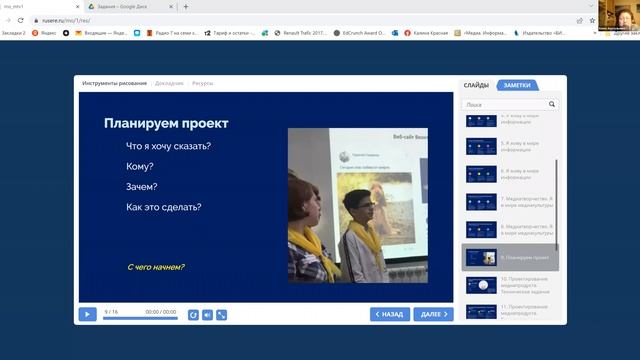The height and width of the screenshot is (360, 640).
Task: Open the Renault Trafic 2017 bookmark
Action: 301,33
